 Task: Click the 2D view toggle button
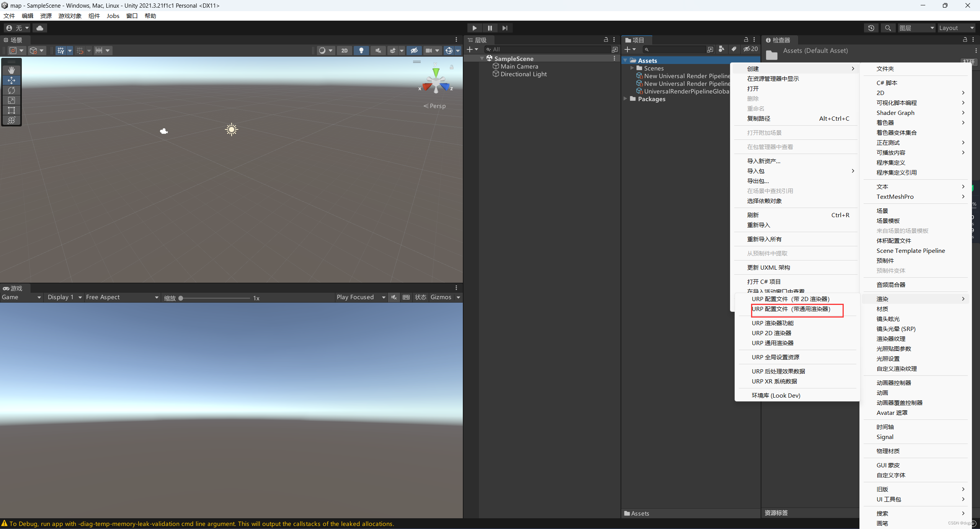(345, 51)
